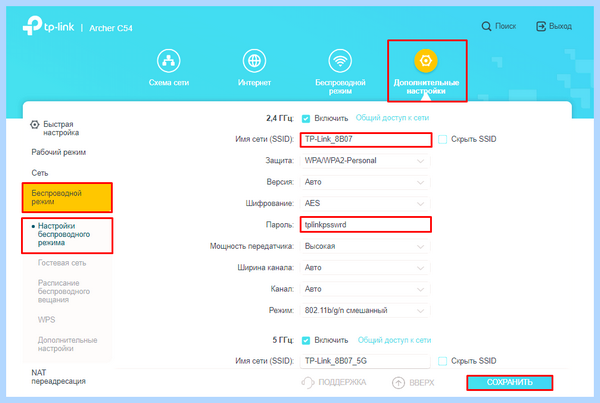This screenshot has width=600, height=403.
Task: Click the Схема сети tab label
Action: 169,83
